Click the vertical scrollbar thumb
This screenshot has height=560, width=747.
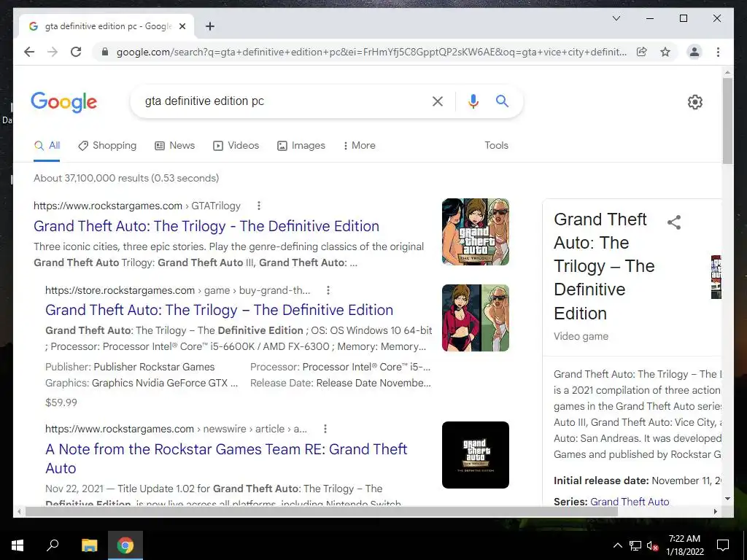point(727,121)
